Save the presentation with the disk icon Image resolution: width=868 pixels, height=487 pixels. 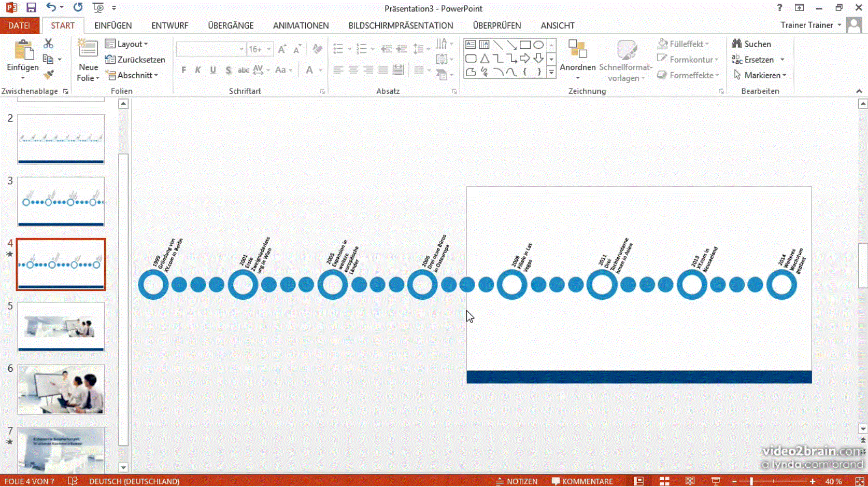coord(31,8)
